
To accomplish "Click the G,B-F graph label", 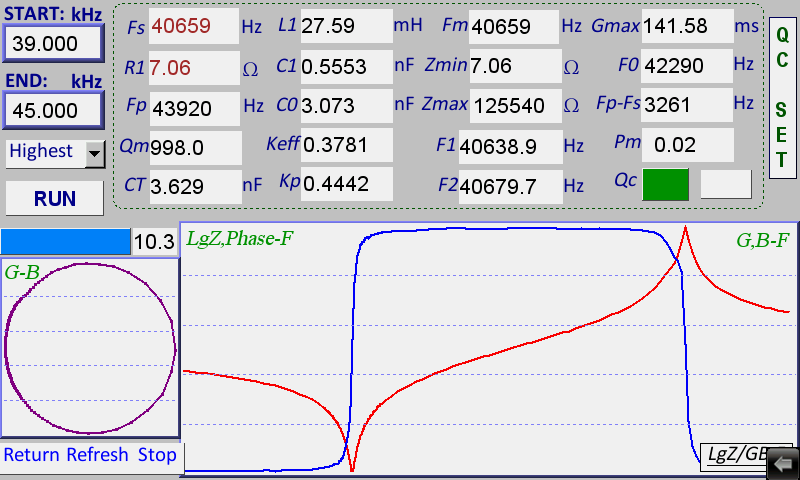I will point(763,239).
